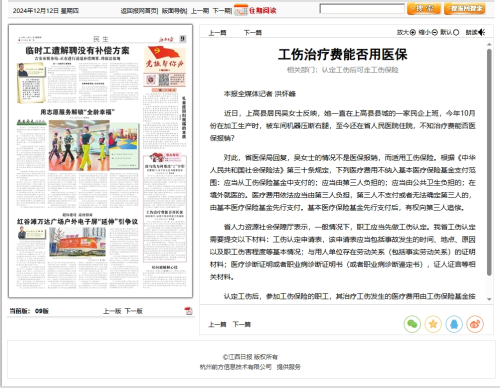Screen dimensions: 500x388
Task: Click article title 工伤治疗费能否用医保
Action: pyautogui.click(x=343, y=54)
